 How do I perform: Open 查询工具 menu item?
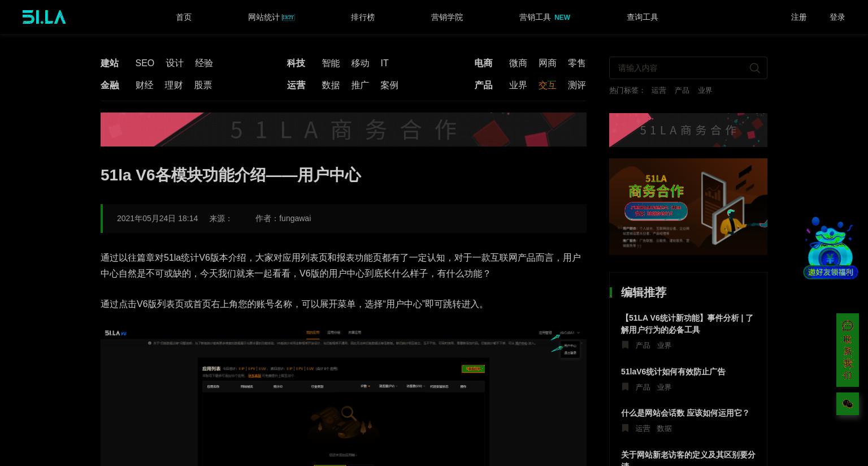point(643,17)
